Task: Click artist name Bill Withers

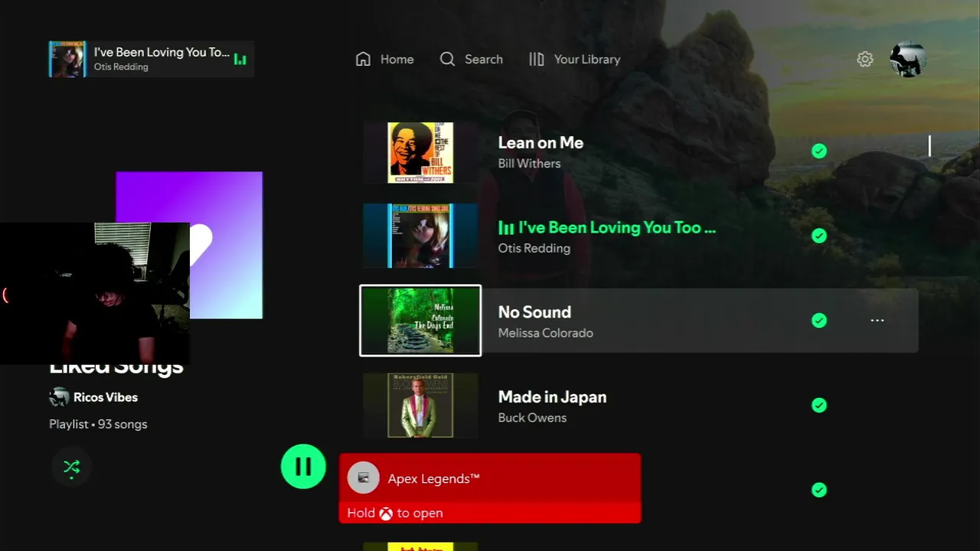Action: coord(529,164)
